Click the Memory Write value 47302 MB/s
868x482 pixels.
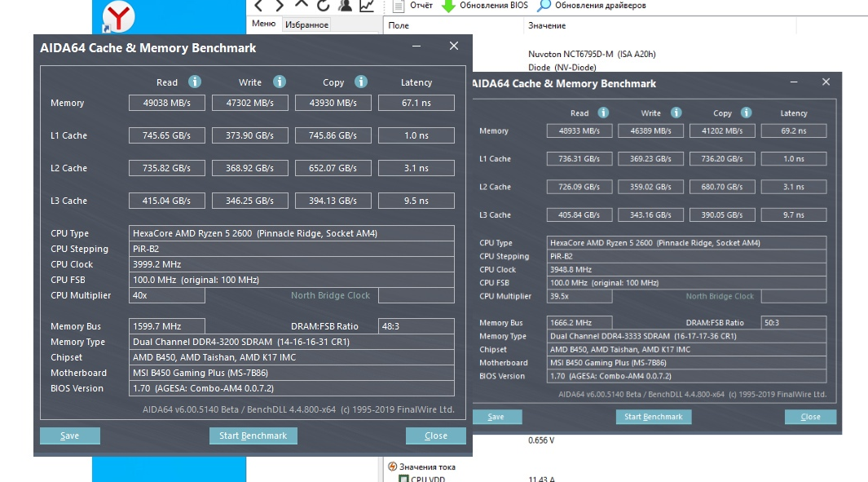[249, 103]
